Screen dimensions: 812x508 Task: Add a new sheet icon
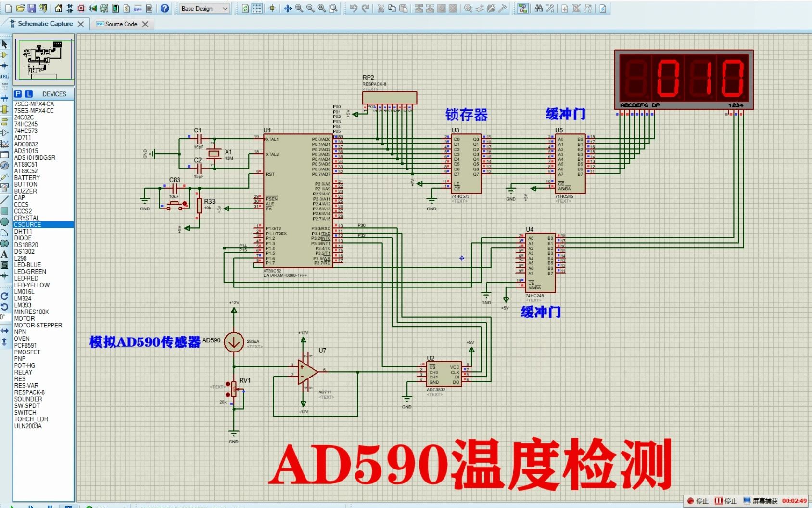tap(565, 8)
